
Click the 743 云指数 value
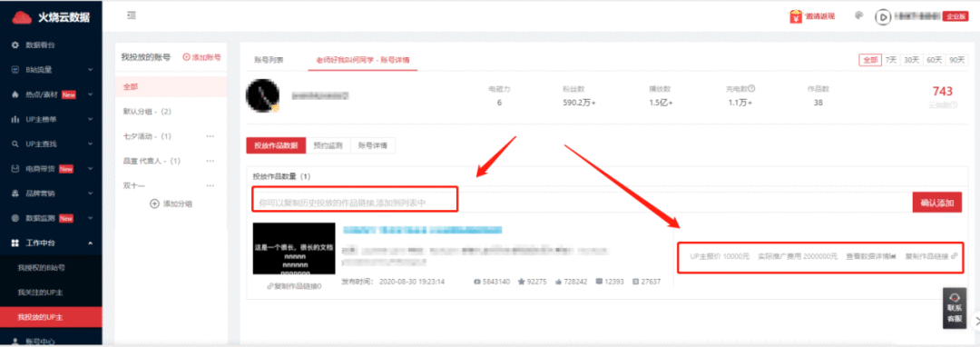point(942,92)
